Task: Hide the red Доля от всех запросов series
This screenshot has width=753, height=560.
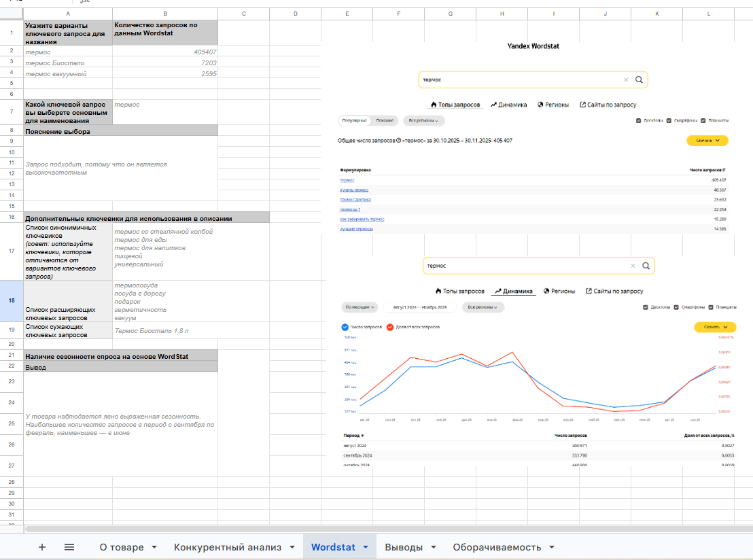Action: [390, 327]
